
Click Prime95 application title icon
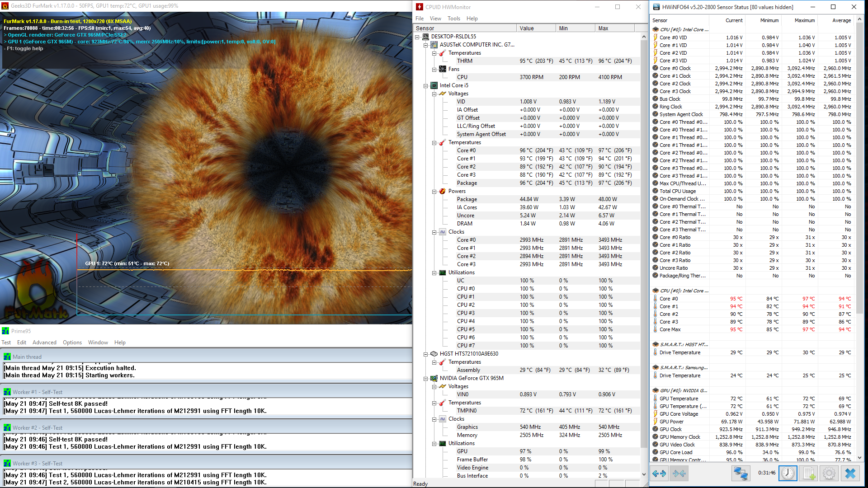[x=5, y=331]
